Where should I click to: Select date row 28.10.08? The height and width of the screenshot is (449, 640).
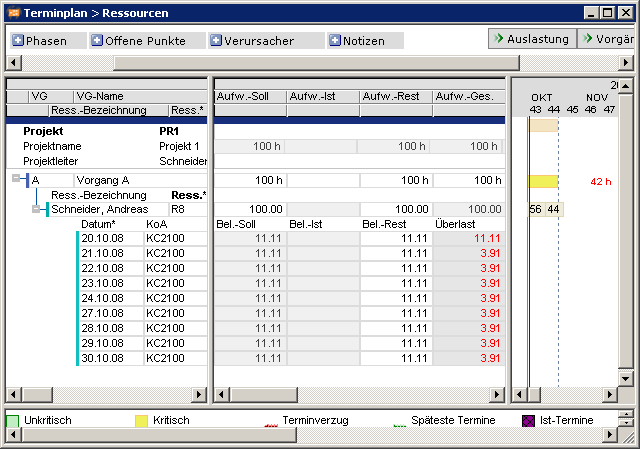pyautogui.click(x=111, y=328)
